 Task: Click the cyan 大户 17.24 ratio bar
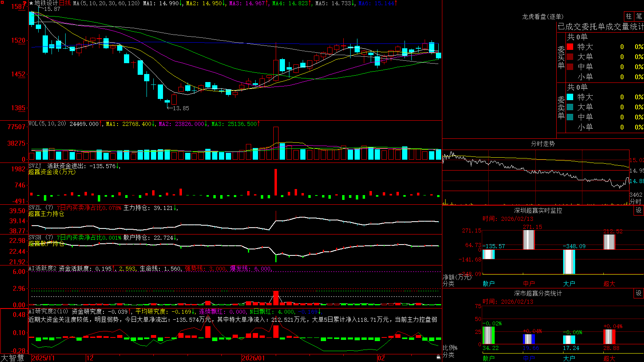click(x=569, y=340)
